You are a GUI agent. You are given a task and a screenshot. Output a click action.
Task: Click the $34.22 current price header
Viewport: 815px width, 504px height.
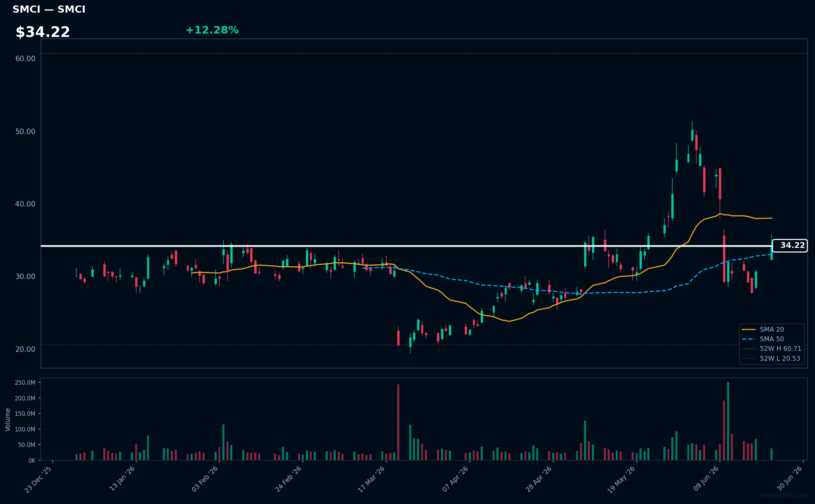pyautogui.click(x=43, y=32)
